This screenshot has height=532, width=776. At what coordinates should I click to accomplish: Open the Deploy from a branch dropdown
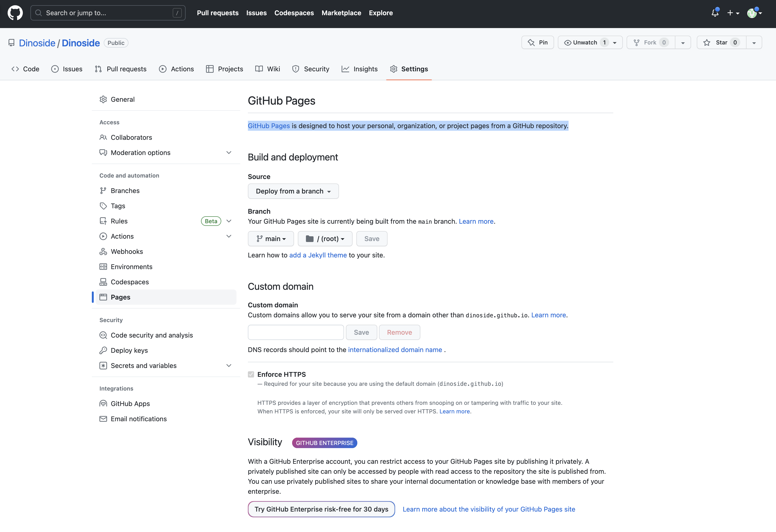(x=293, y=191)
